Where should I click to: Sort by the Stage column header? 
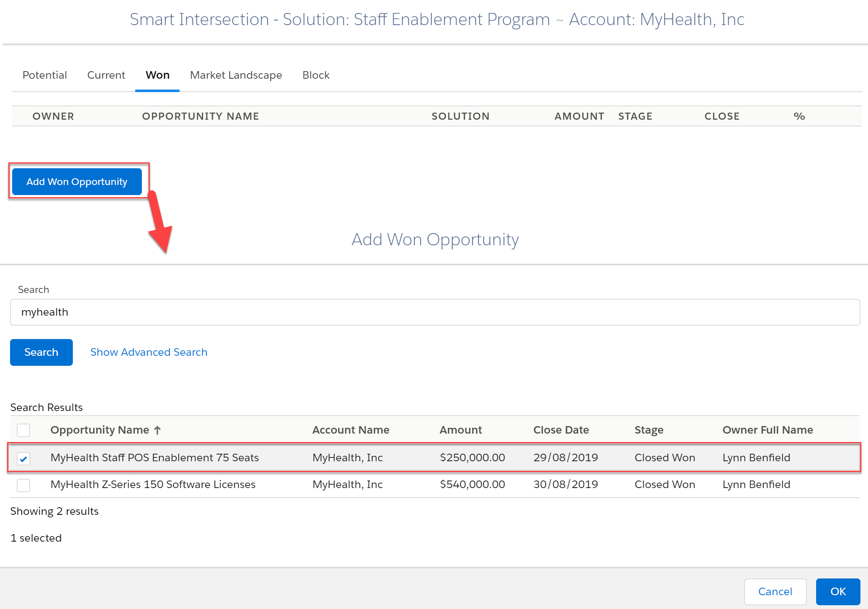pyautogui.click(x=649, y=430)
